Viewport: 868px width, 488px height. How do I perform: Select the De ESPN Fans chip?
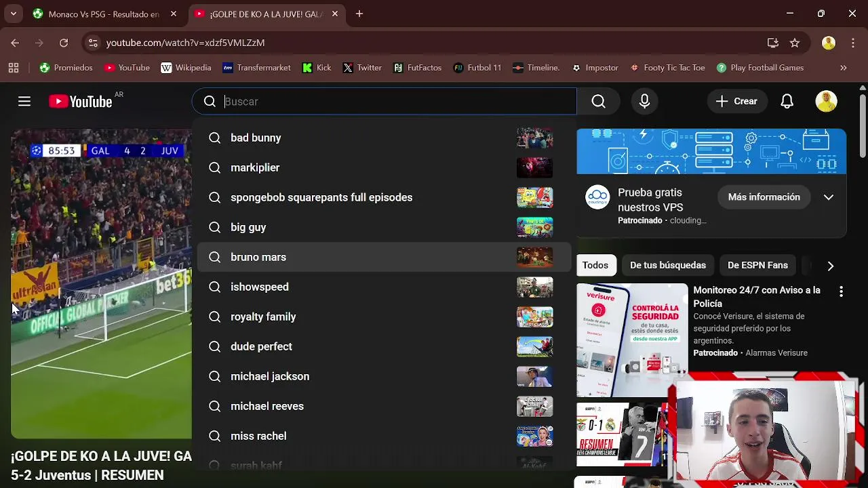coord(757,265)
